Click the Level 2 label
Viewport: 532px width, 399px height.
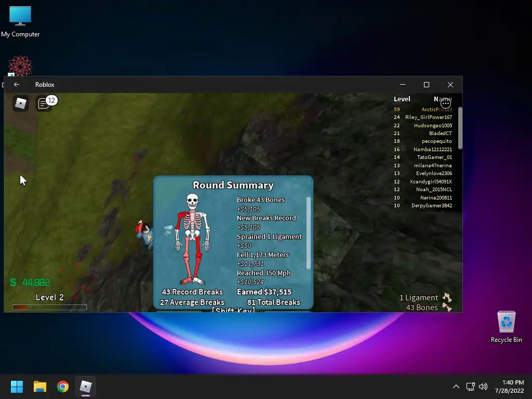tap(49, 297)
